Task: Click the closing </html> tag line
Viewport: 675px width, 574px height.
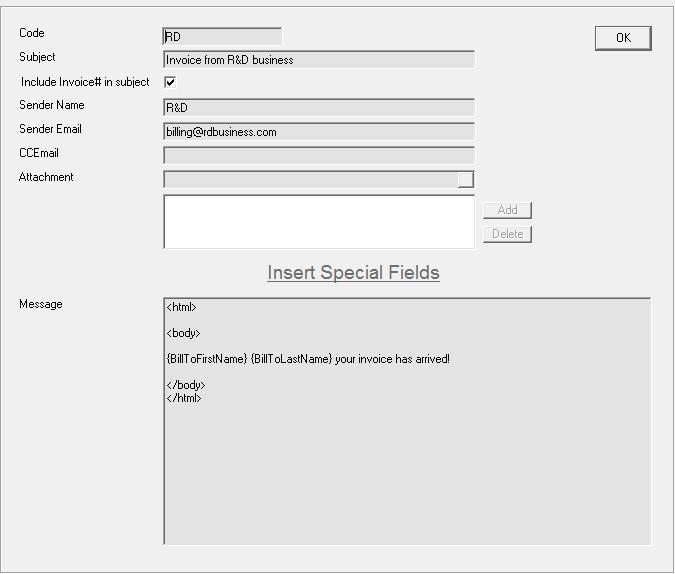Action: point(184,398)
